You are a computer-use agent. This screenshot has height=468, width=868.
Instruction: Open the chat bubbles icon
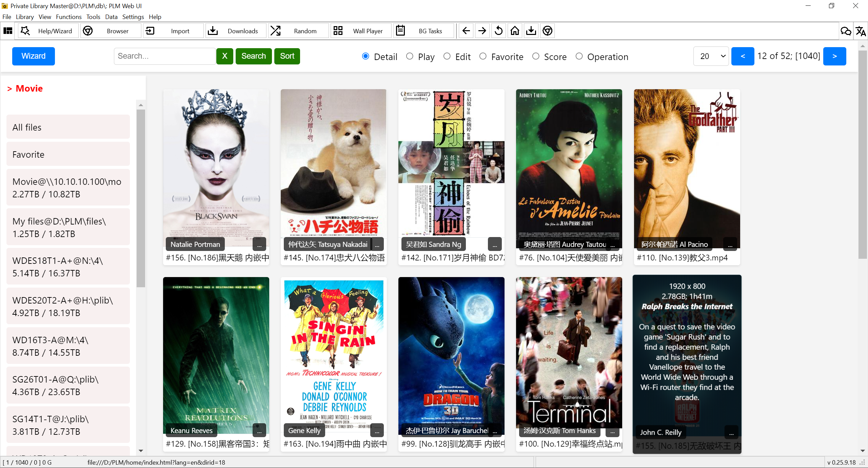tap(846, 31)
